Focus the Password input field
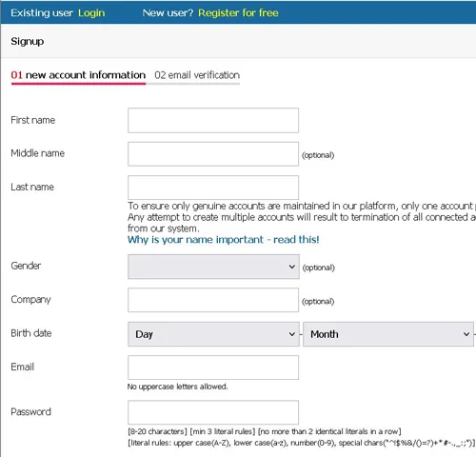The image size is (476, 457). tap(213, 412)
